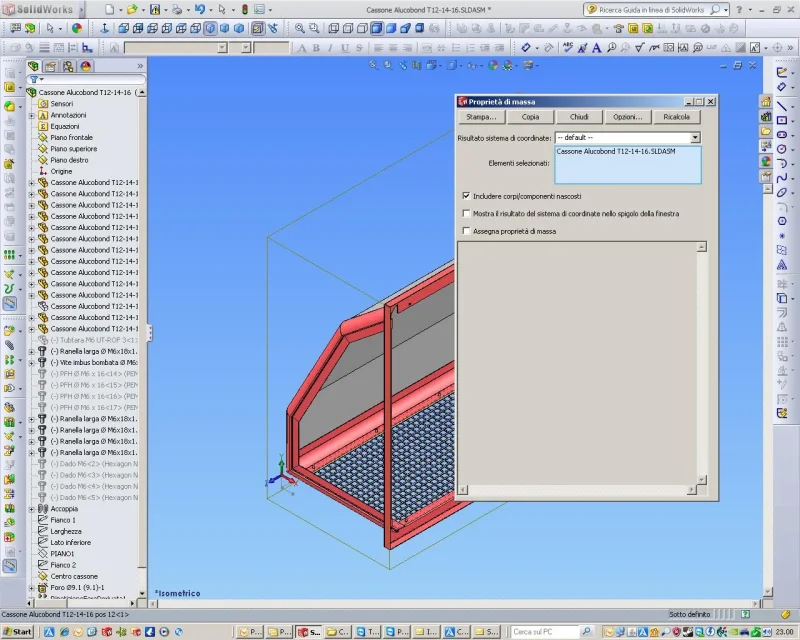Click the Open file folder icon

pos(132,9)
